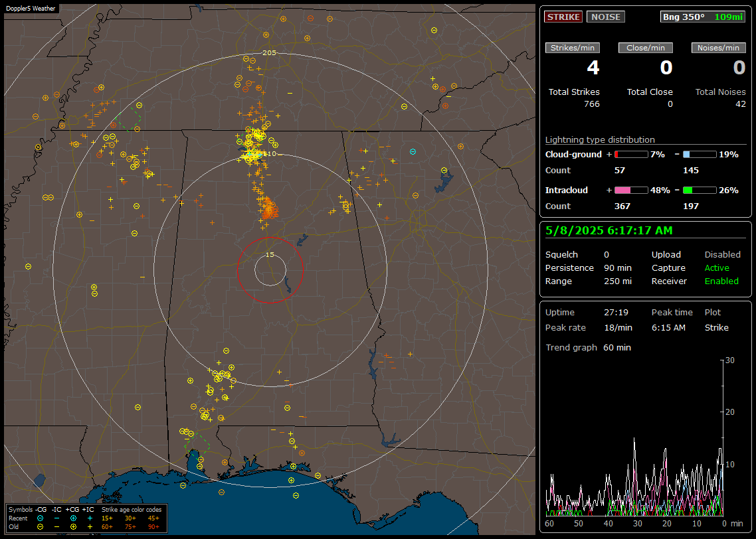Click the Upload status Disabled
The width and height of the screenshot is (756, 539).
point(722,255)
